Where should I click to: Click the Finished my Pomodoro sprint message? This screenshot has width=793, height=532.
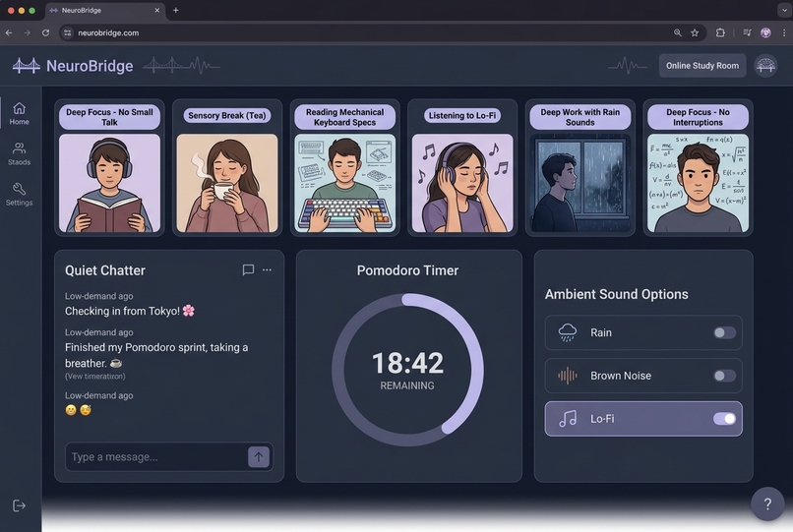156,355
